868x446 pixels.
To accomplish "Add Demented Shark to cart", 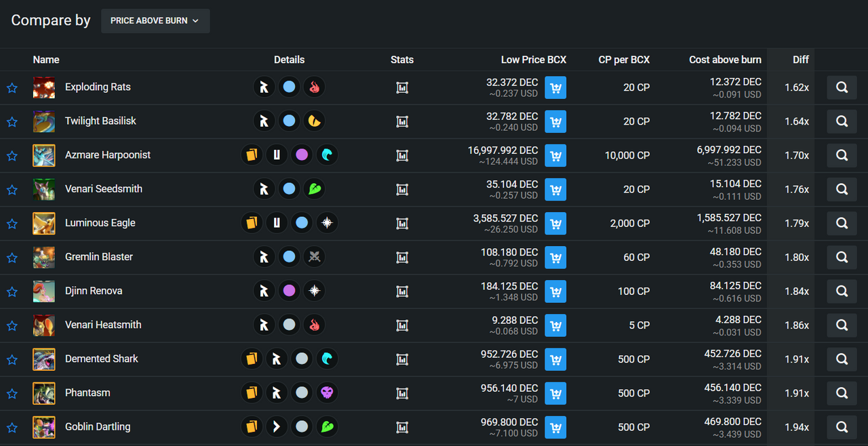I will point(555,359).
